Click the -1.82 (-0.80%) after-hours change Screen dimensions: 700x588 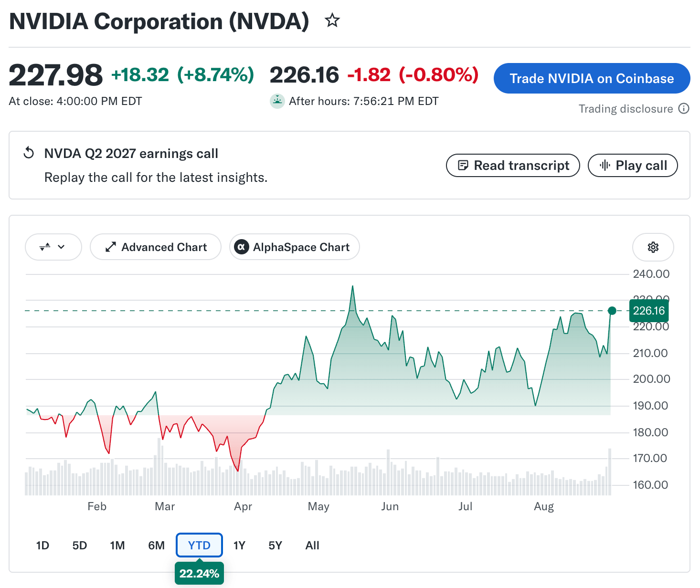tap(413, 75)
